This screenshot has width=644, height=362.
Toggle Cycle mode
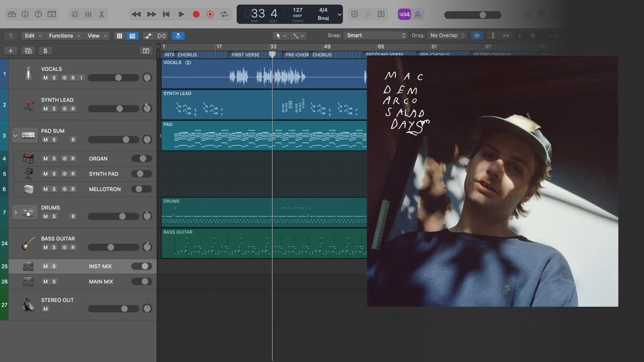coord(224,14)
